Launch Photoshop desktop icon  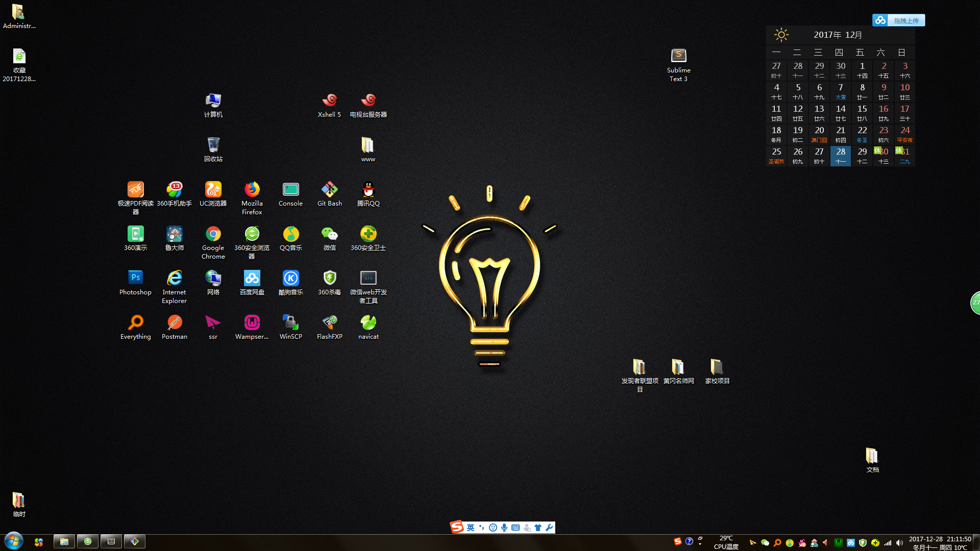135,283
